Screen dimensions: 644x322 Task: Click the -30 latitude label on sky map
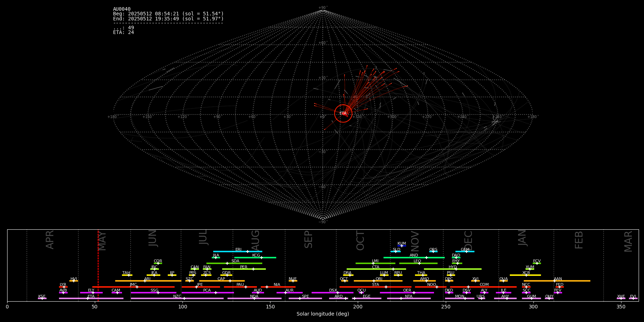click(x=323, y=152)
